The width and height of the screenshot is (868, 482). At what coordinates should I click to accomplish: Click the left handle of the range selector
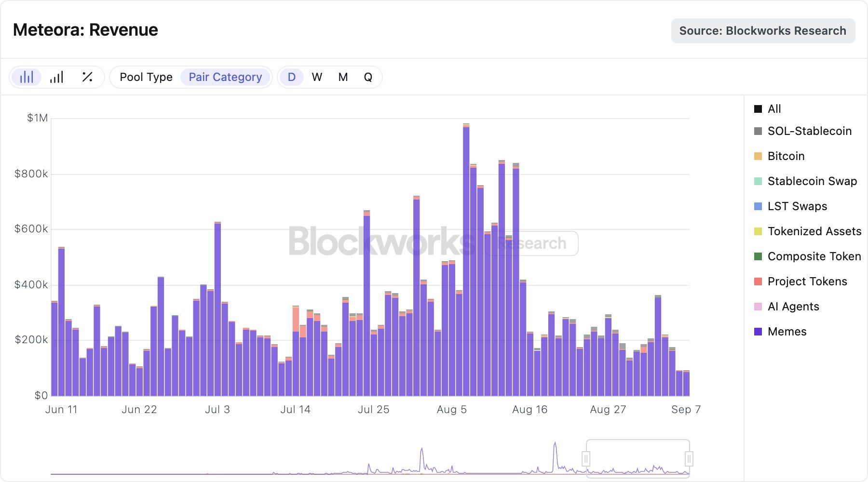pos(586,459)
